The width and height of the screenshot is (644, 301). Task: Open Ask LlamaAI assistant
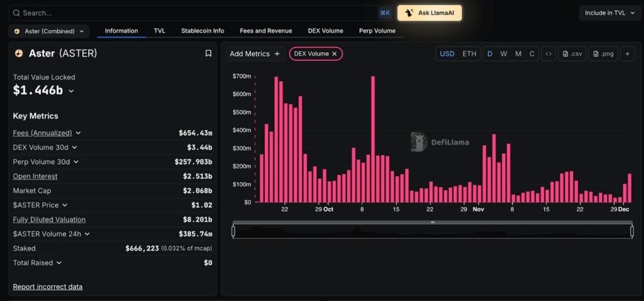click(x=430, y=13)
